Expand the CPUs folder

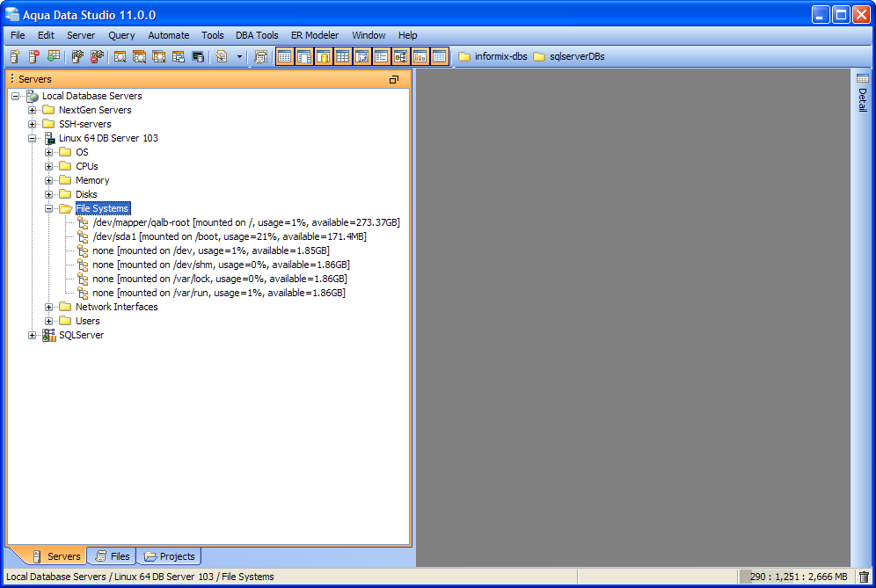(x=48, y=166)
